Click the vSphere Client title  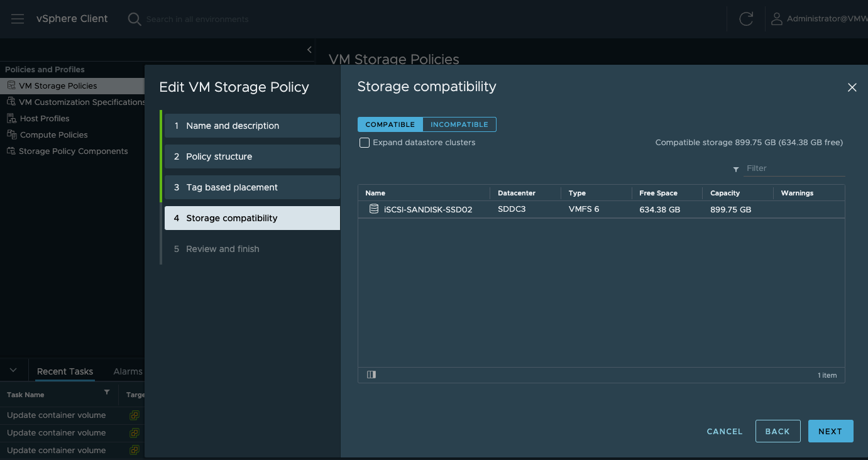(72, 19)
